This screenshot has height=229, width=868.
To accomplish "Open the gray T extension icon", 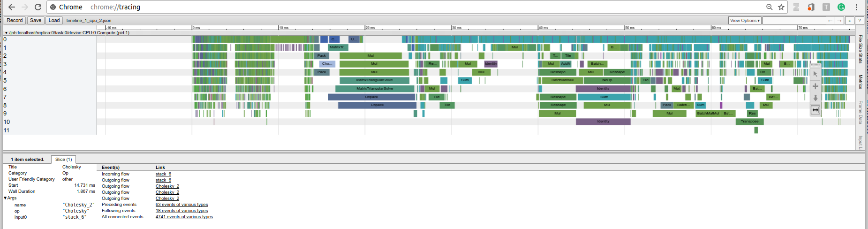I will (826, 7).
